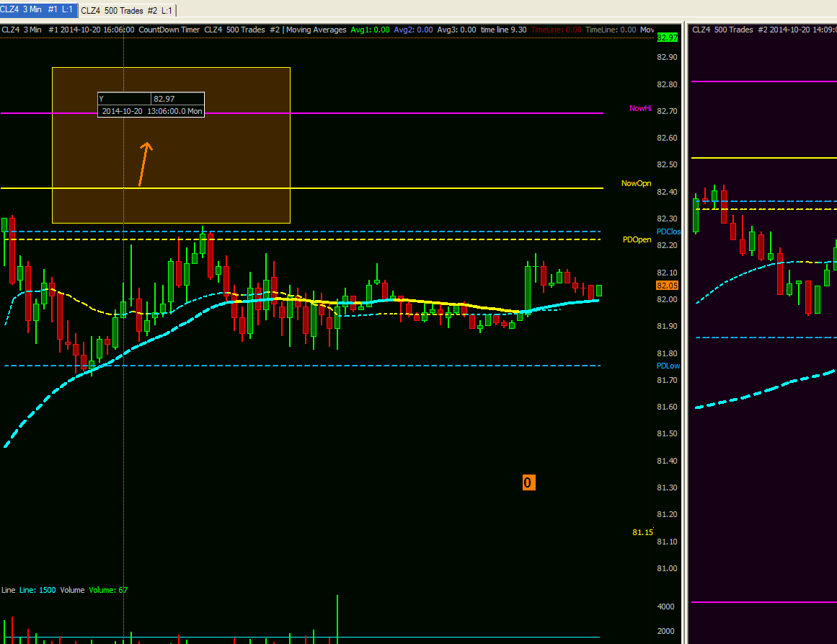
Task: Click the NowHi line label
Action: tap(640, 108)
